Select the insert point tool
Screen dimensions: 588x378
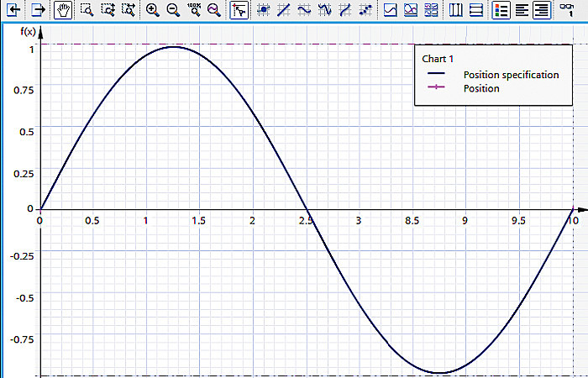pyautogui.click(x=264, y=10)
